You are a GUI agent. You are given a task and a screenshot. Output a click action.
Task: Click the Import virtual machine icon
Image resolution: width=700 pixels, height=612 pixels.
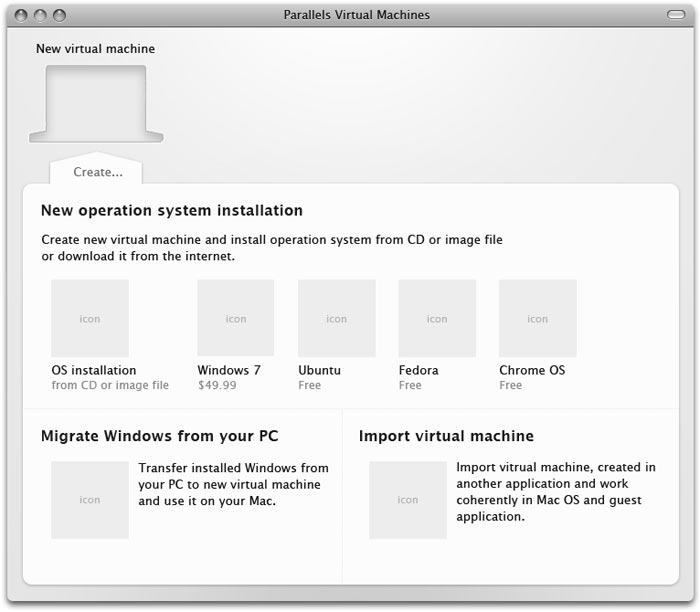(407, 499)
